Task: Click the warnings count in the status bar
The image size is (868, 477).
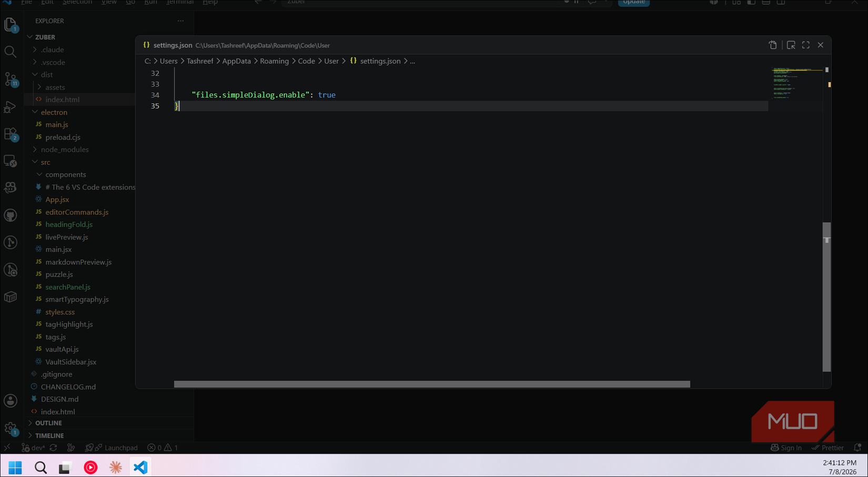Action: click(x=171, y=448)
